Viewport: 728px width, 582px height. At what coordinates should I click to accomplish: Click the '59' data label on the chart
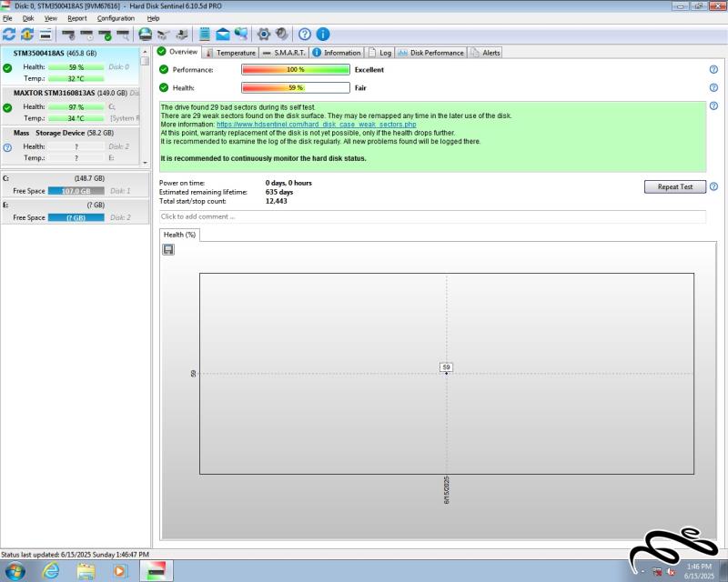446,367
